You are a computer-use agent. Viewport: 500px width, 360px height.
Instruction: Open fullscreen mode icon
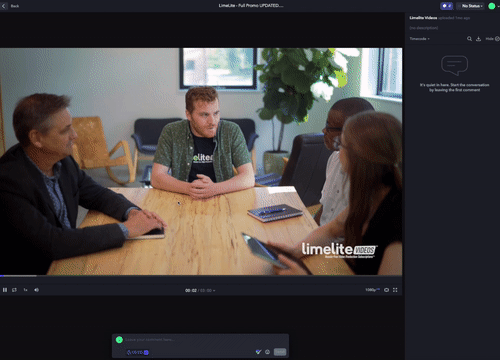click(395, 290)
